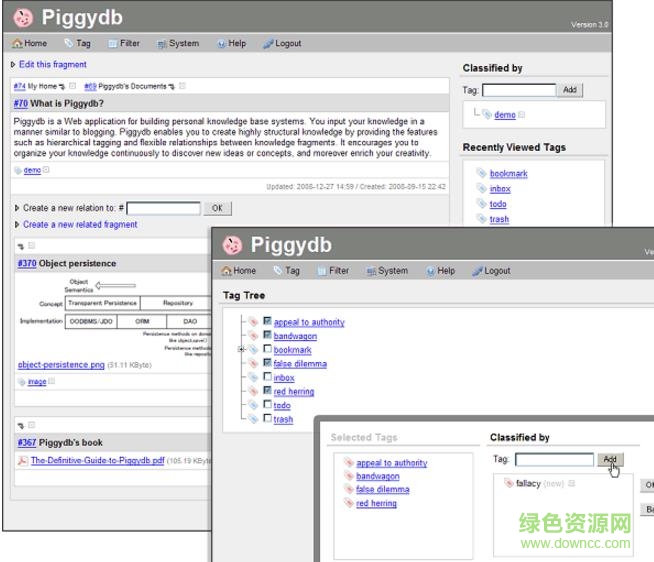
Task: Open 'false dilemma' link in Selected Tags
Action: (382, 489)
